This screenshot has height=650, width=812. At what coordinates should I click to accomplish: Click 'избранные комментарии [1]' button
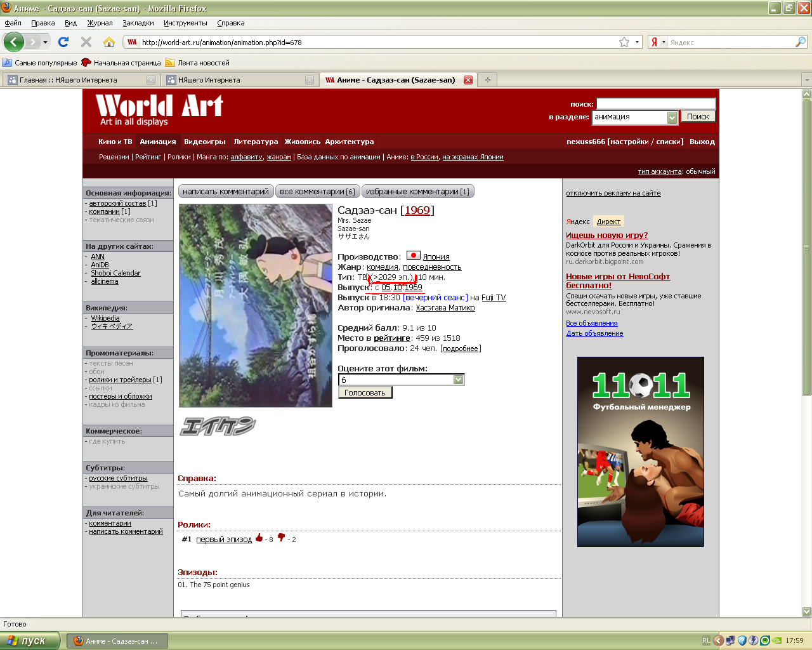pos(417,191)
